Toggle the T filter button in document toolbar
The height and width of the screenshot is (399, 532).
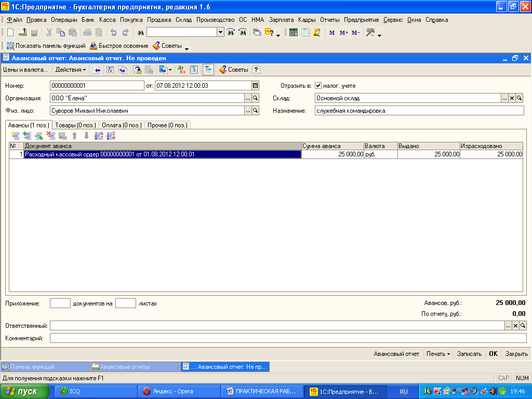point(208,70)
